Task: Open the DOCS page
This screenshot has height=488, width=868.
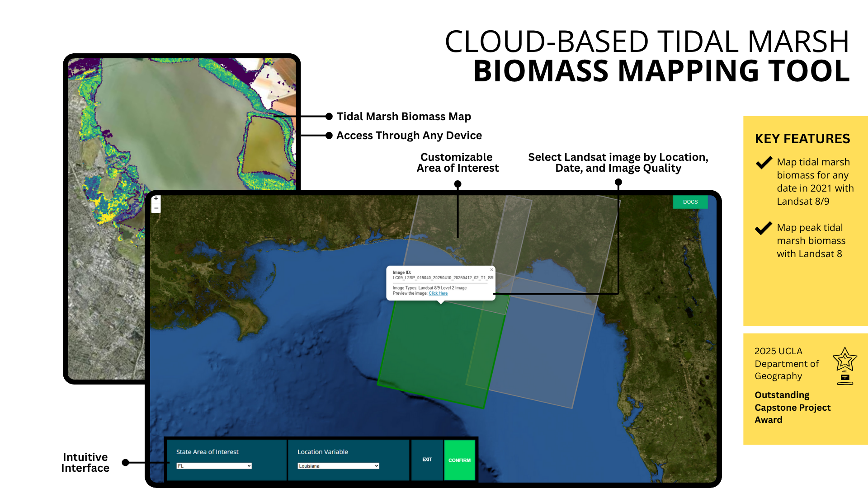Action: click(x=690, y=202)
